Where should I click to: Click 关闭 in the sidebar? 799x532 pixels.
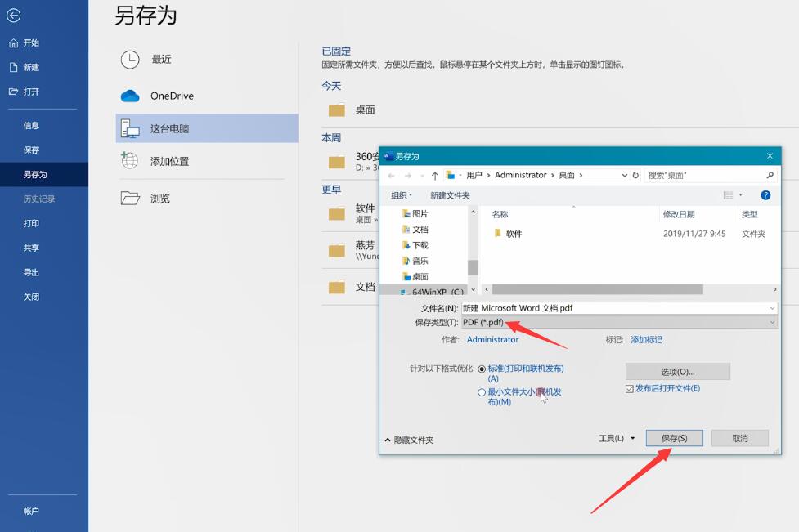point(31,297)
